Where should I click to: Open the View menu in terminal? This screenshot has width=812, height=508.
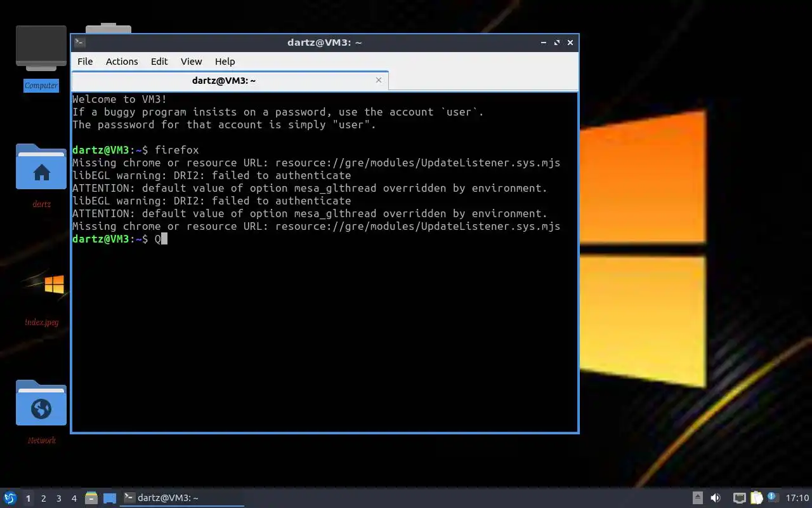pos(191,61)
